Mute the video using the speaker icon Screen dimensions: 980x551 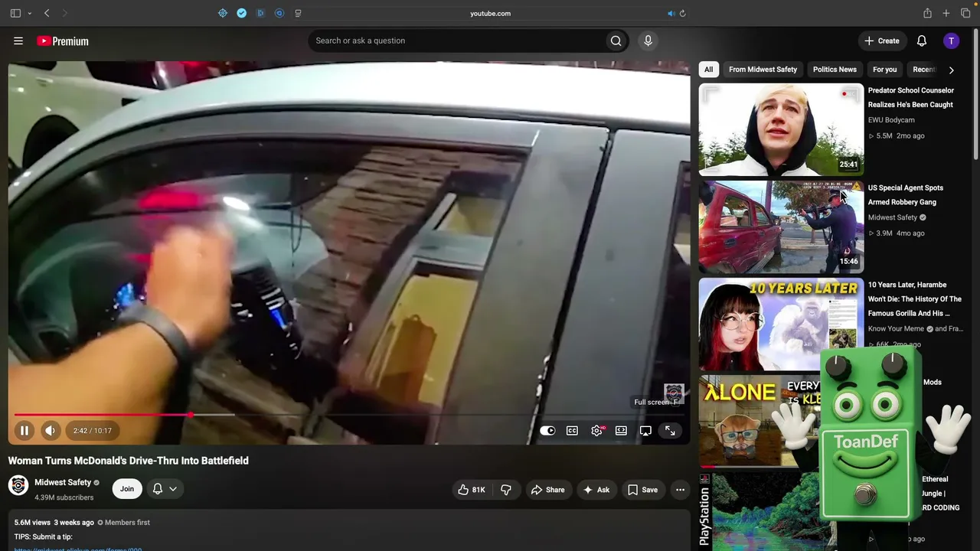tap(50, 431)
